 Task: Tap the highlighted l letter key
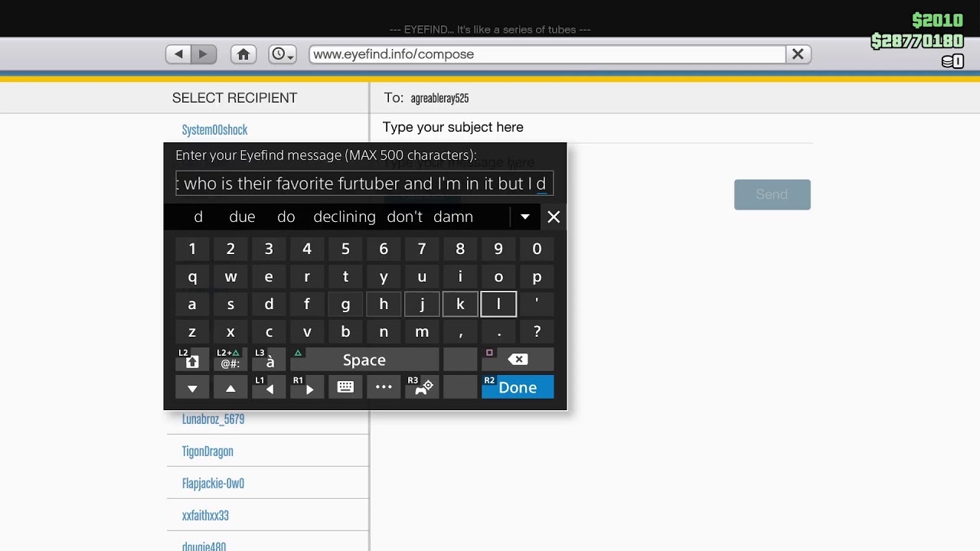(498, 305)
